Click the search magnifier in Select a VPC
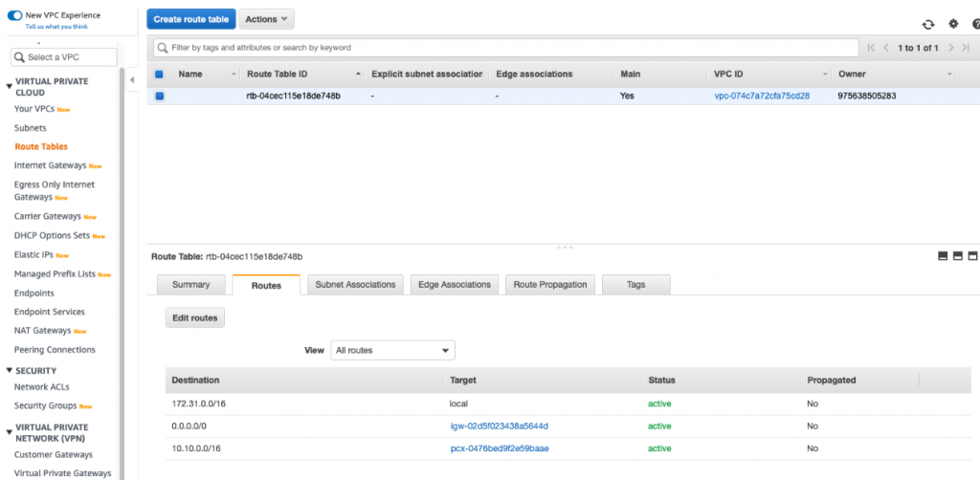 click(x=19, y=56)
